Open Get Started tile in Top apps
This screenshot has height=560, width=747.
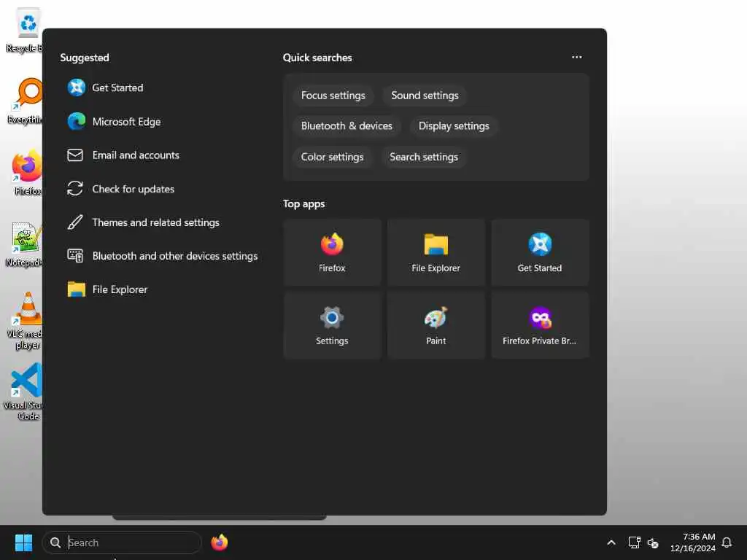[540, 253]
